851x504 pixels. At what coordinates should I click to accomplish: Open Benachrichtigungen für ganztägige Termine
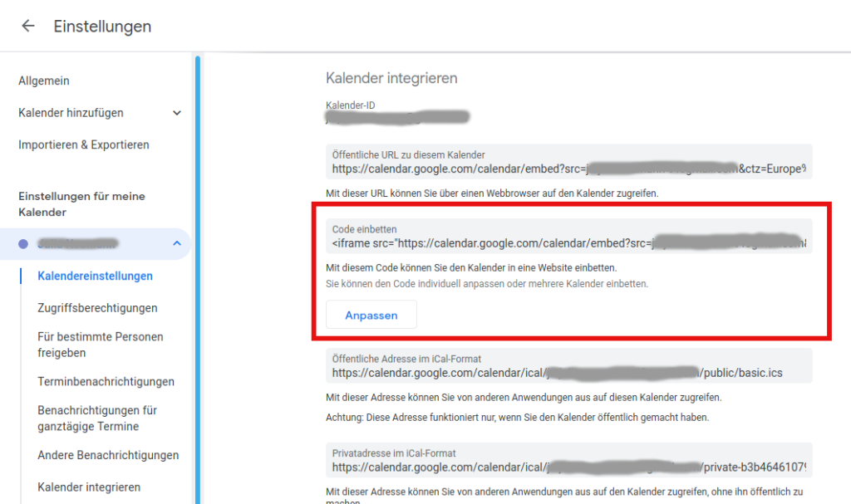click(97, 418)
